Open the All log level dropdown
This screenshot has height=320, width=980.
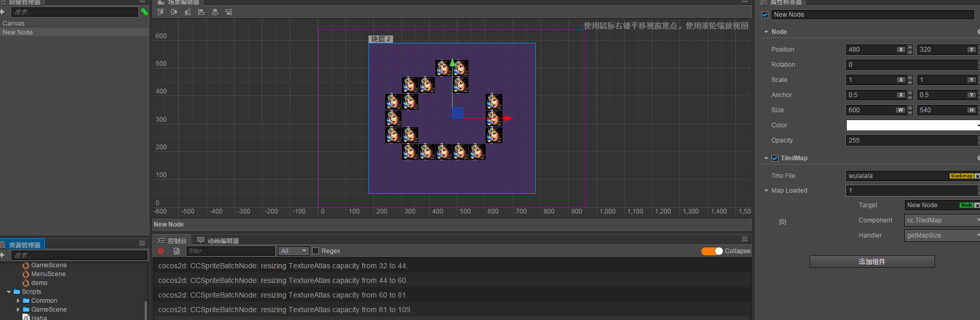[293, 251]
